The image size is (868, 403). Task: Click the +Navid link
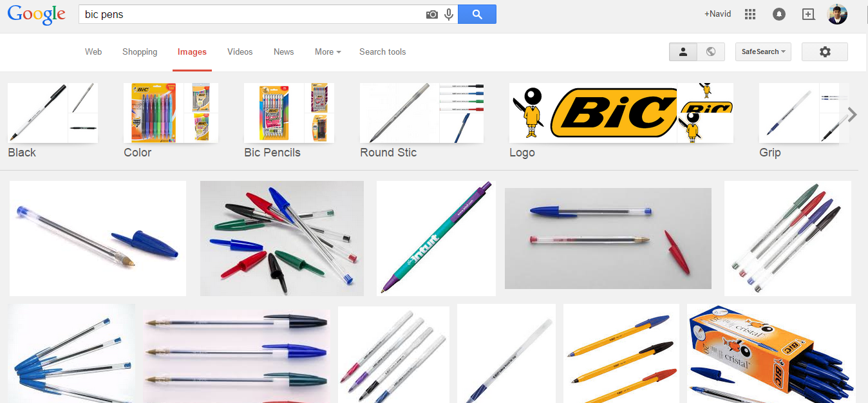click(x=717, y=14)
